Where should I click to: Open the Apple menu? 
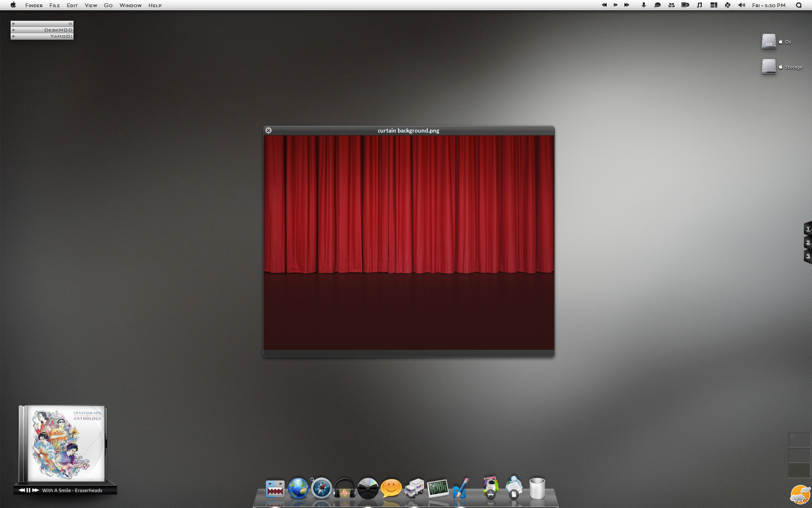(13, 5)
